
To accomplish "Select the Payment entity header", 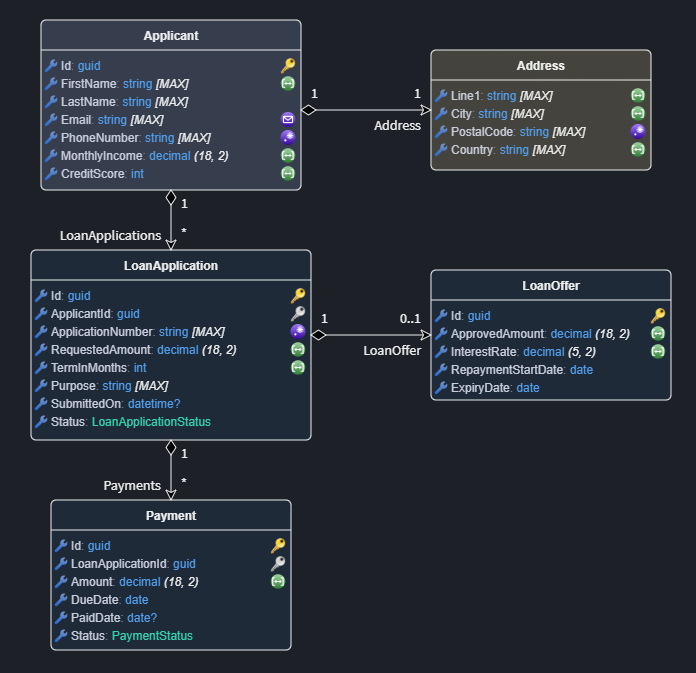I will pyautogui.click(x=171, y=515).
